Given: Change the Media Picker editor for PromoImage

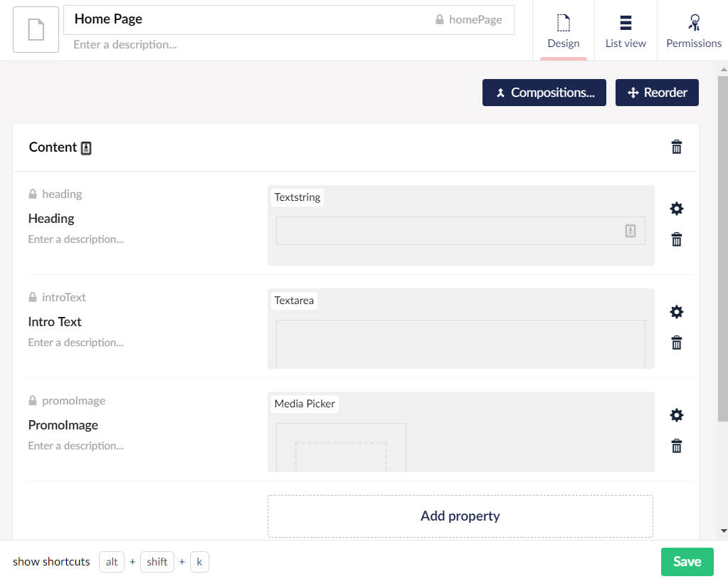Looking at the screenshot, I should click(305, 404).
